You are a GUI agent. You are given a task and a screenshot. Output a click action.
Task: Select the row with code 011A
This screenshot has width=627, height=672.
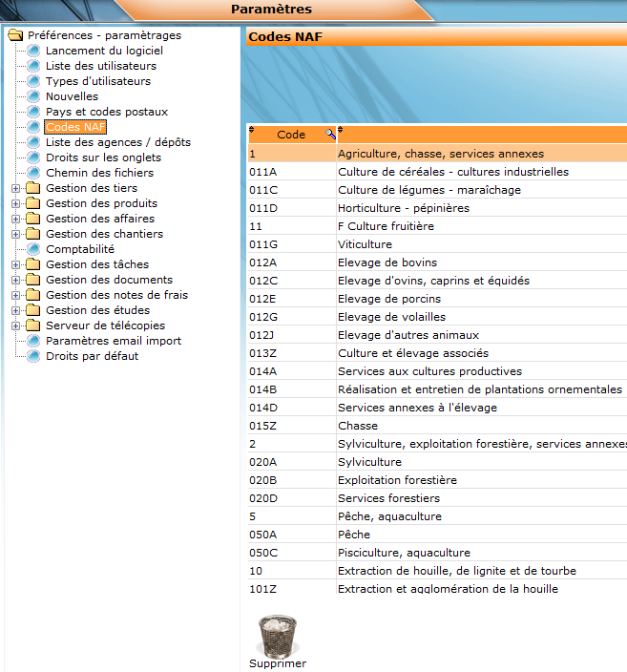[437, 172]
